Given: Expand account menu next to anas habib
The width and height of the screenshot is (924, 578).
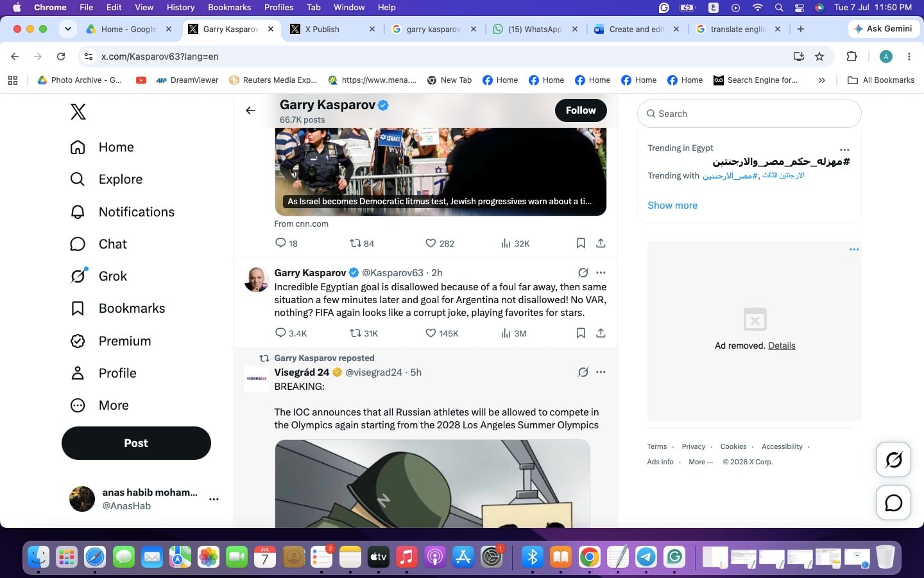Looking at the screenshot, I should point(214,499).
